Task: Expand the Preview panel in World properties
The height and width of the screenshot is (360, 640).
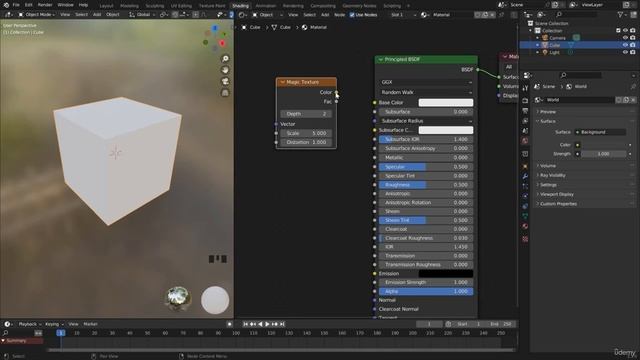Action: click(x=547, y=111)
